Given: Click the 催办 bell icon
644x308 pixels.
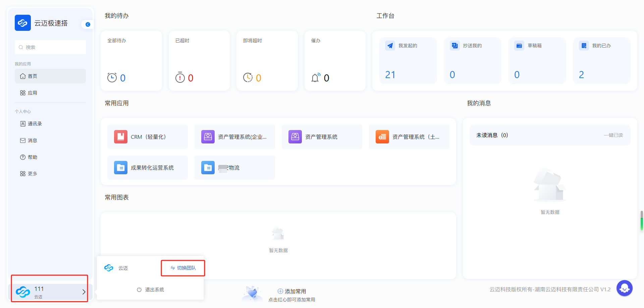Looking at the screenshot, I should [316, 78].
